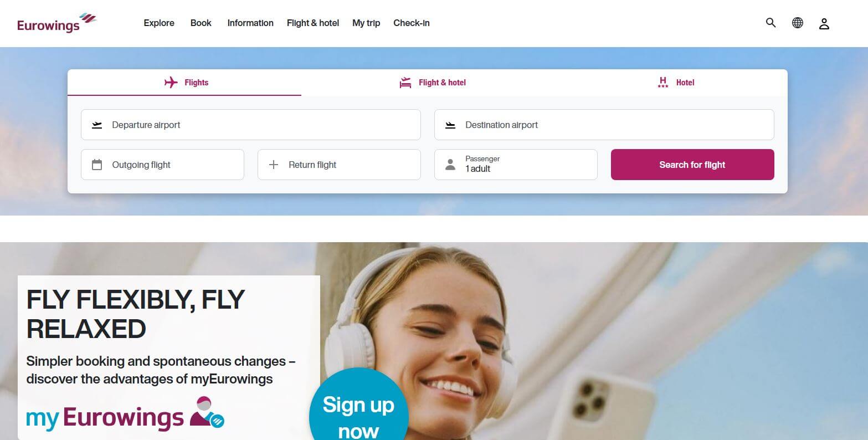Click the Search for flight button

pyautogui.click(x=692, y=165)
